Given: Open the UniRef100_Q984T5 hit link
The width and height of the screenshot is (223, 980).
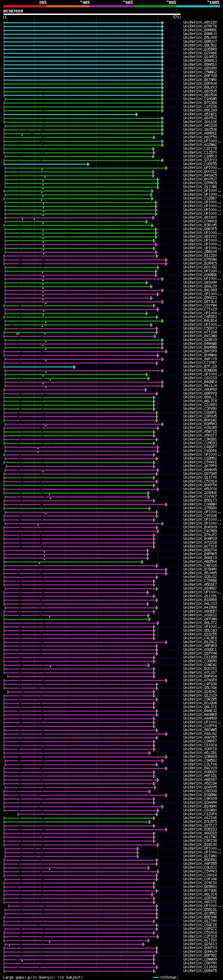Looking at the screenshot, I should [200, 971].
